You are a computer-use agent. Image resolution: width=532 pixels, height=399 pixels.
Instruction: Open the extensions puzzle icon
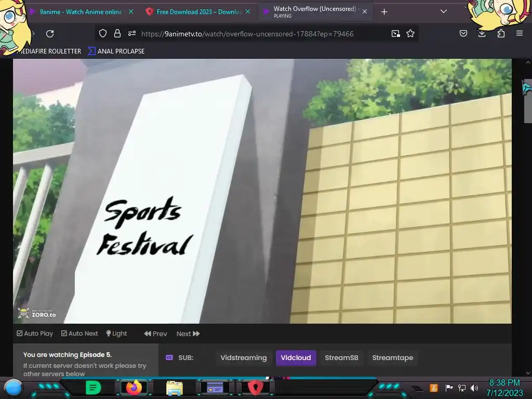(x=501, y=33)
